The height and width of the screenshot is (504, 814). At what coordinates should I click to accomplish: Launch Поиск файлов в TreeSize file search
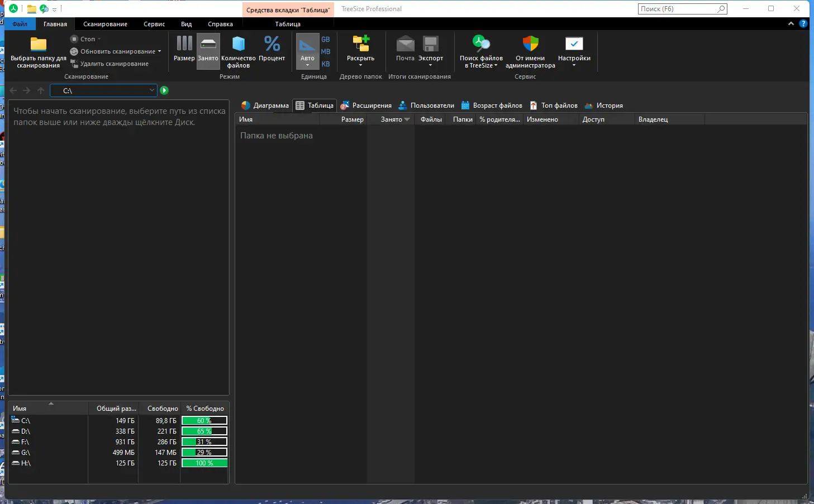(x=481, y=52)
